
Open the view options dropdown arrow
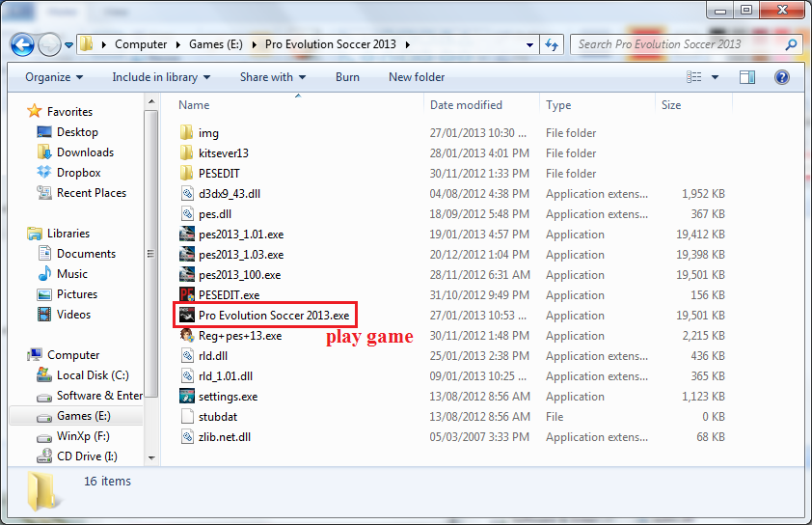pyautogui.click(x=716, y=77)
